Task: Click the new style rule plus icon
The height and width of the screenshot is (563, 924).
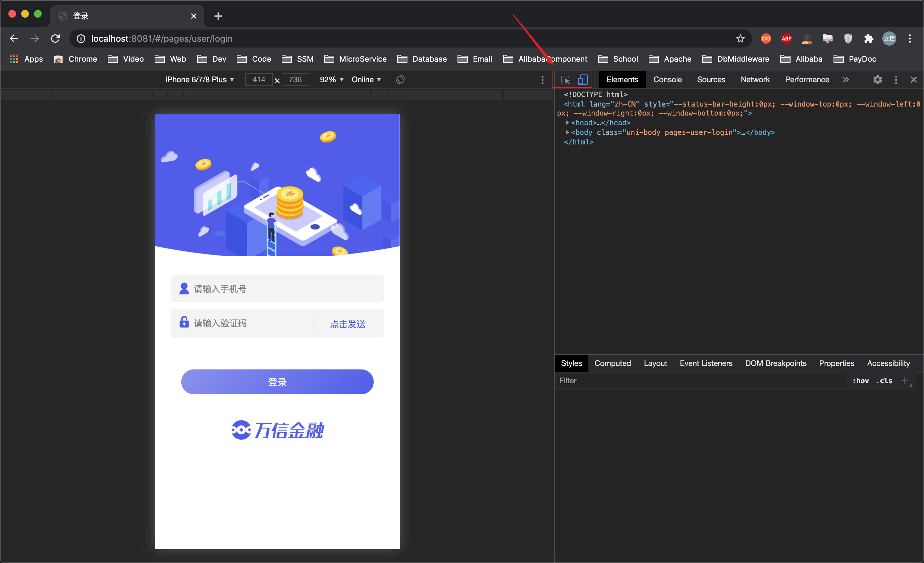Action: [904, 381]
